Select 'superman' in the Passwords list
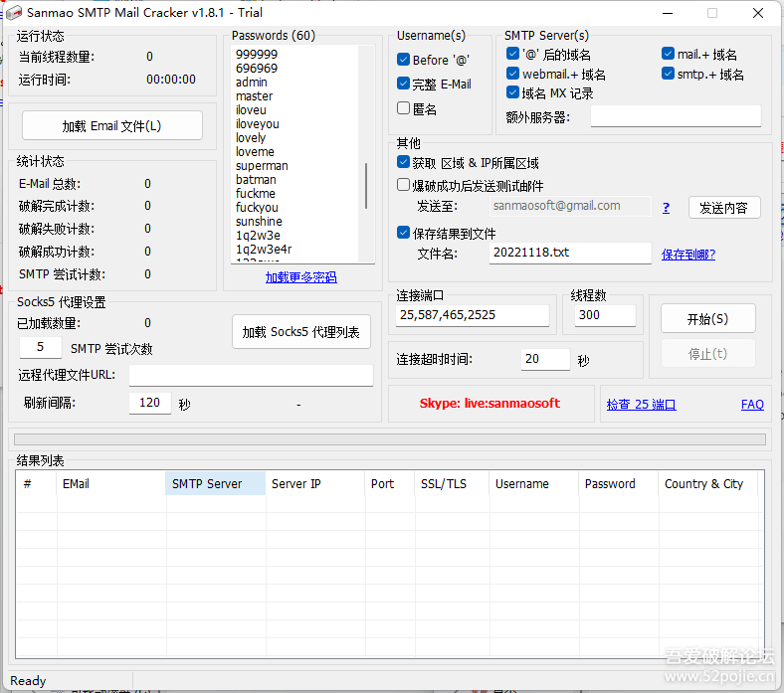This screenshot has width=784, height=693. [262, 166]
